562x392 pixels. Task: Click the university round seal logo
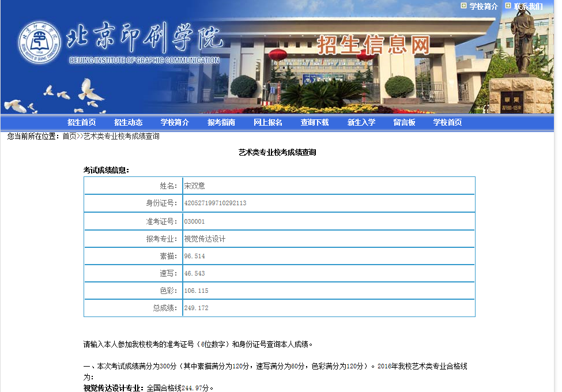coord(39,42)
